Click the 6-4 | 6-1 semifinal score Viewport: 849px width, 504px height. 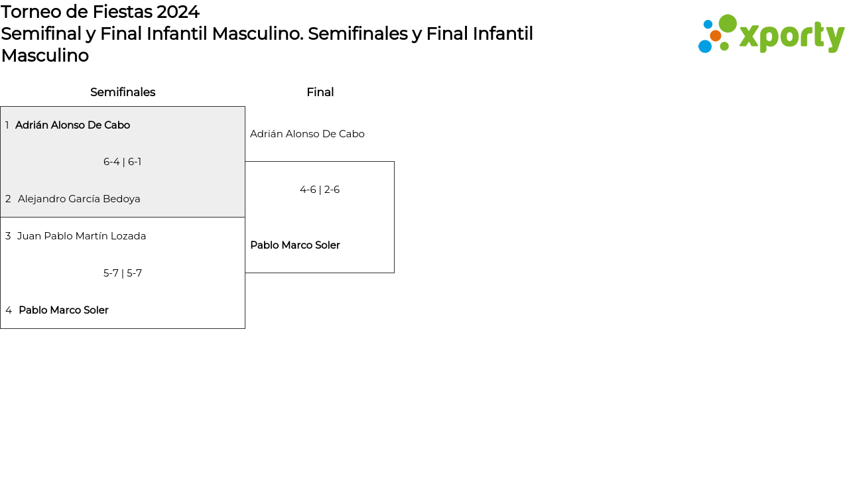pos(122,162)
